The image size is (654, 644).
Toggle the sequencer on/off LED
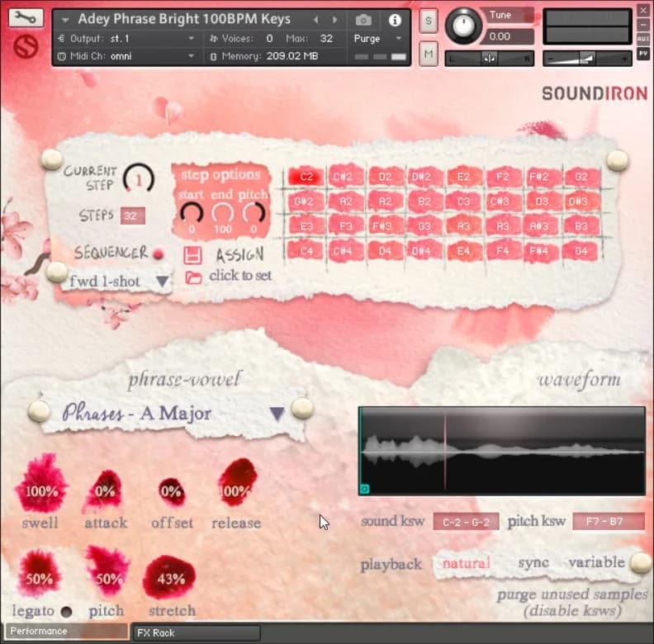coord(158,253)
